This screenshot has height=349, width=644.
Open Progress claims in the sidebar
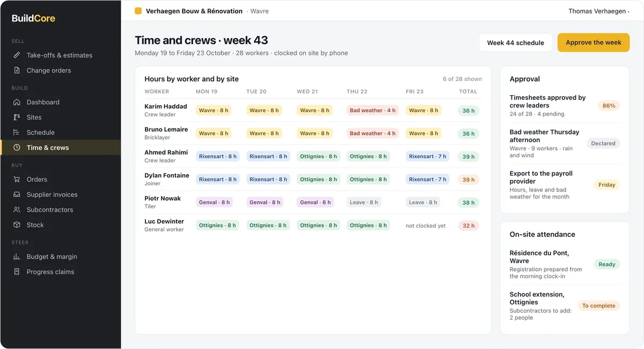[x=61, y=272]
